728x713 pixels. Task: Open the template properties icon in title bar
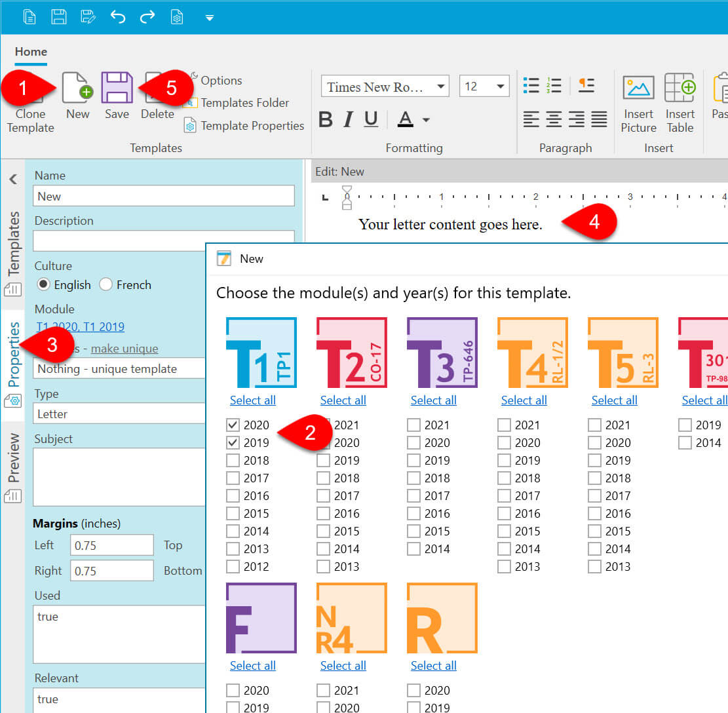click(x=177, y=17)
